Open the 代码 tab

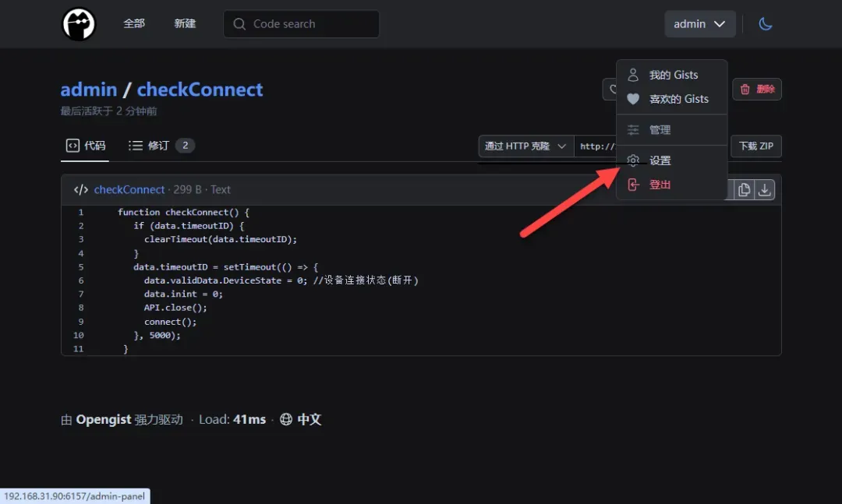click(86, 146)
